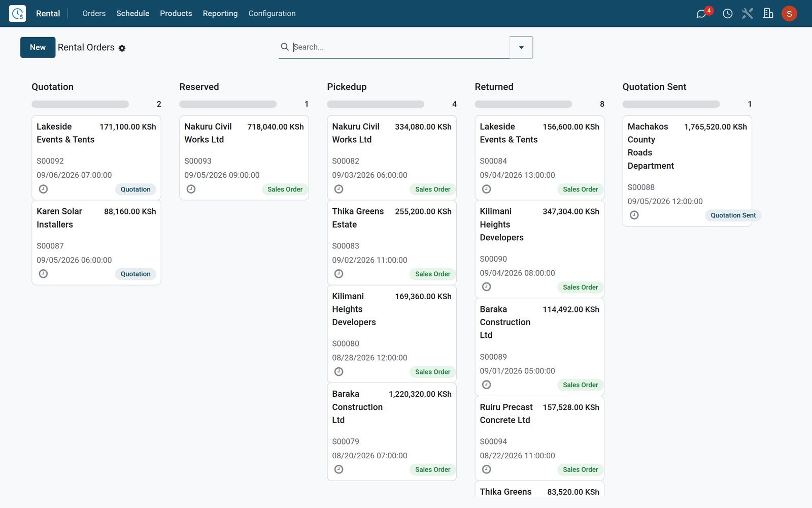Click the Rental app name link
This screenshot has width=812, height=508.
pos(48,14)
